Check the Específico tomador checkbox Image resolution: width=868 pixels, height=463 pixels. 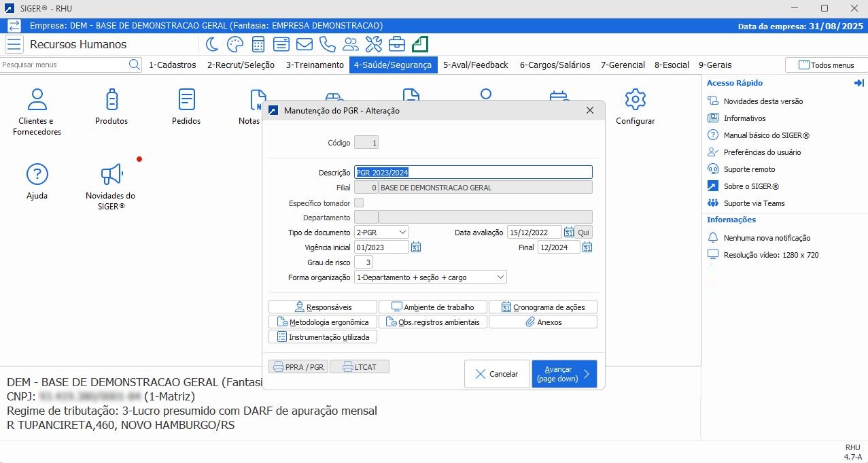pos(359,203)
